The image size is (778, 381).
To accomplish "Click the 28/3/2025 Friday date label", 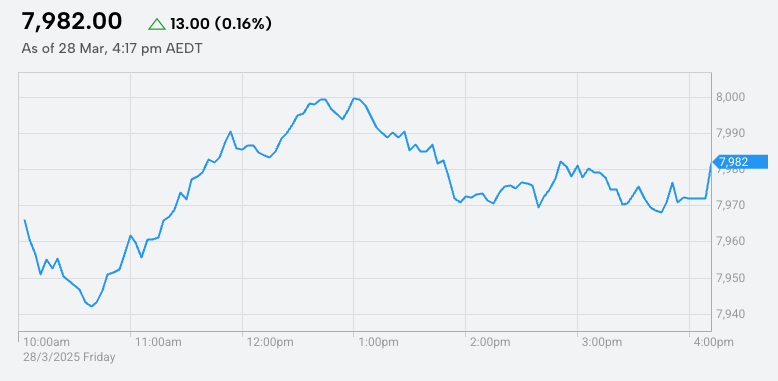I will [x=69, y=357].
